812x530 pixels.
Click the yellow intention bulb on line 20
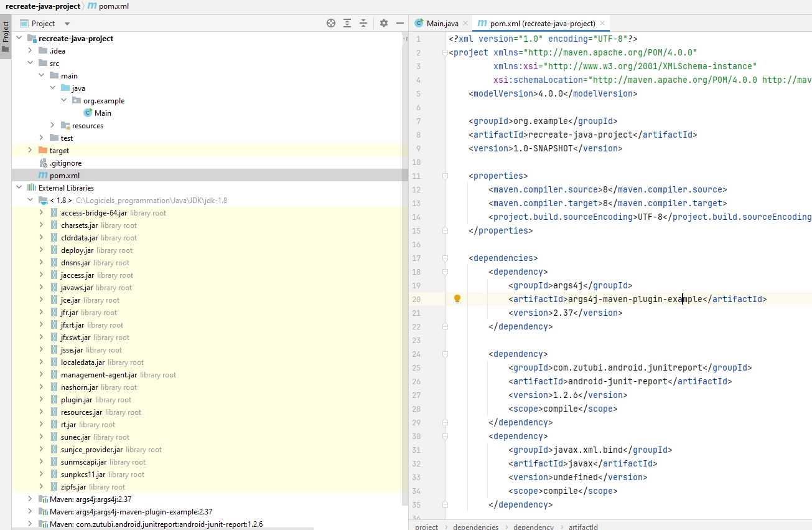[x=457, y=299]
